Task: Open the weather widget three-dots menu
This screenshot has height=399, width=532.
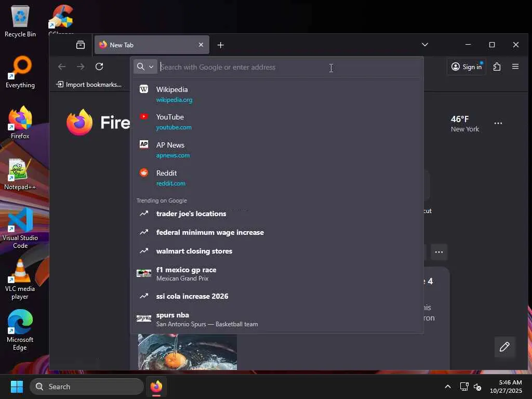Action: point(498,123)
